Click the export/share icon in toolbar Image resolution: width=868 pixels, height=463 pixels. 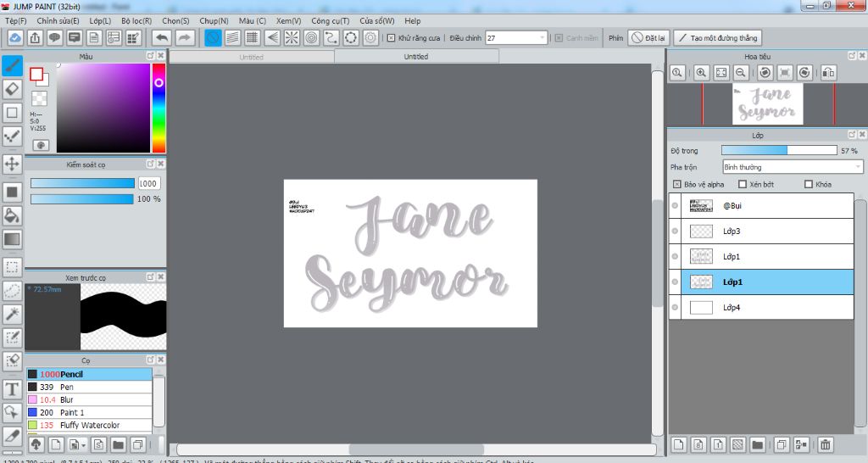pyautogui.click(x=35, y=37)
